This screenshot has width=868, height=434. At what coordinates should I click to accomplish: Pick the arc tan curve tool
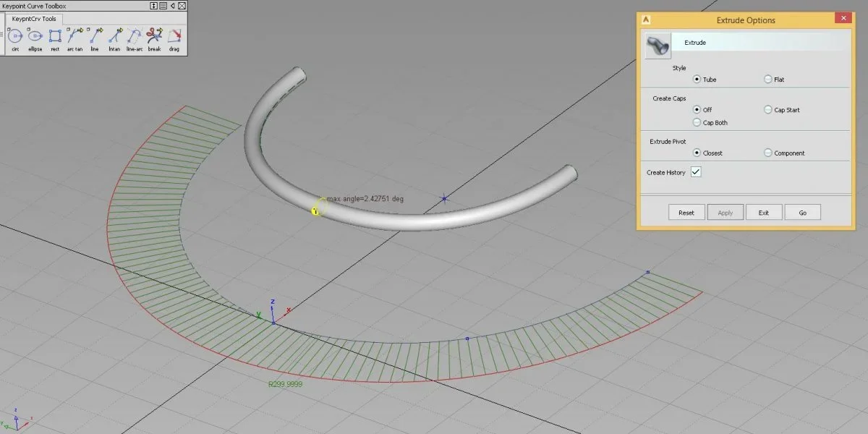click(x=75, y=36)
